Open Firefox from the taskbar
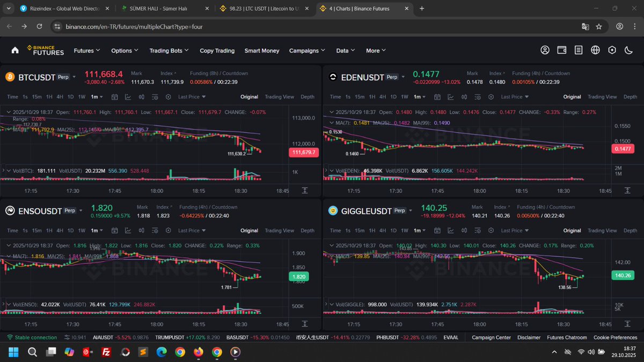 (x=199, y=352)
